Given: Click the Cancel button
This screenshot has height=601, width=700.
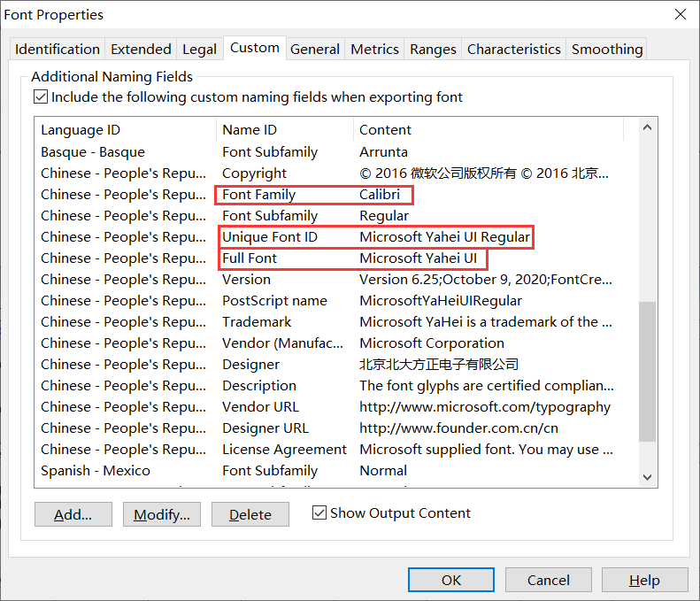Looking at the screenshot, I should (x=548, y=580).
